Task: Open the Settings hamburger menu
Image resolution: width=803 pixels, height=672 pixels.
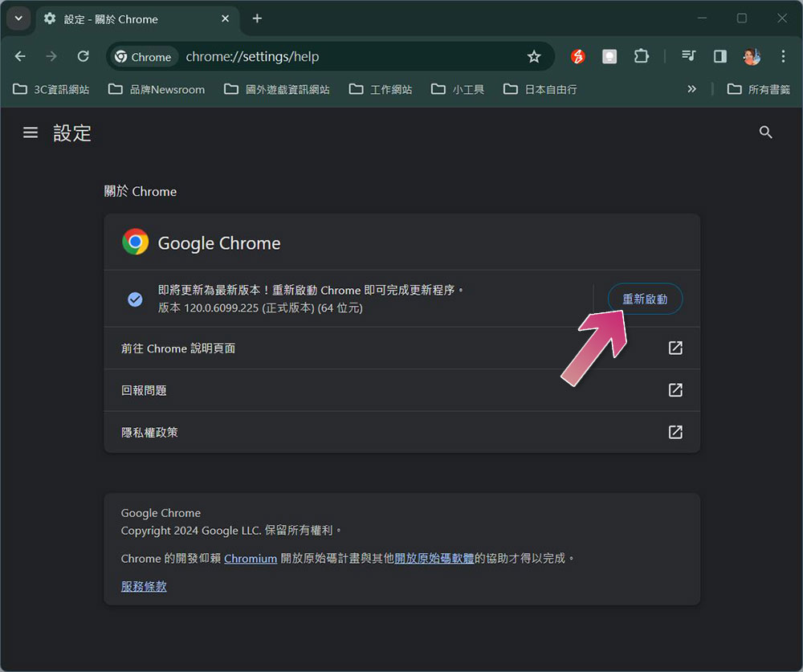Action: coord(31,132)
